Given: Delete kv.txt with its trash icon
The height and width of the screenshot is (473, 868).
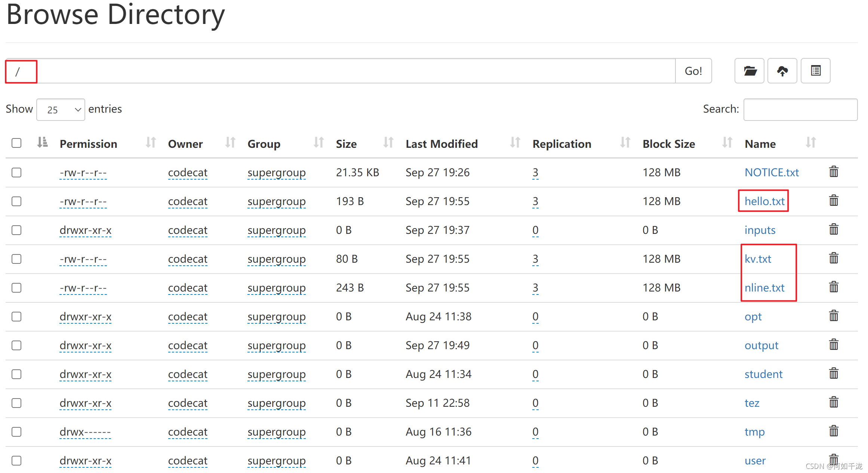Looking at the screenshot, I should 834,259.
